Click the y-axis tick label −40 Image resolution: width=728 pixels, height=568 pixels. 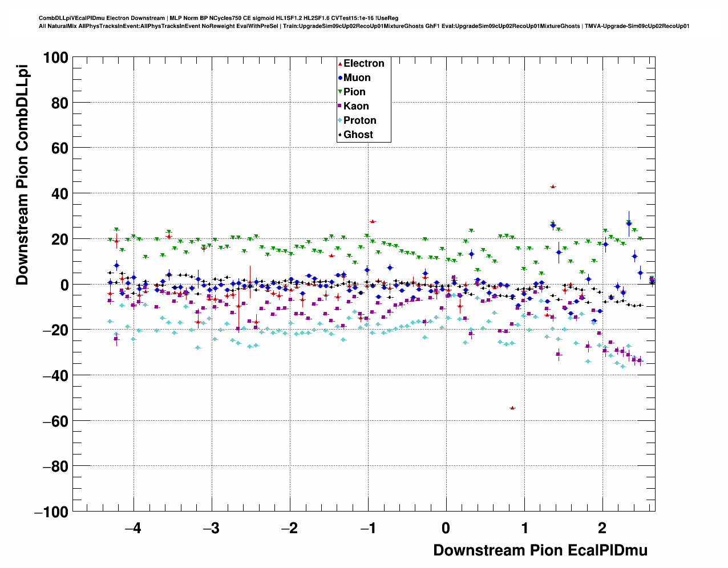tap(55, 375)
